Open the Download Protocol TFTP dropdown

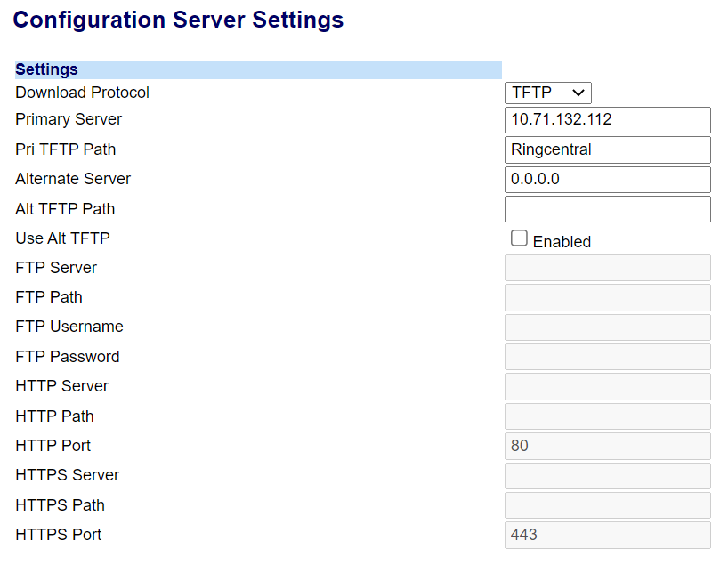547,93
